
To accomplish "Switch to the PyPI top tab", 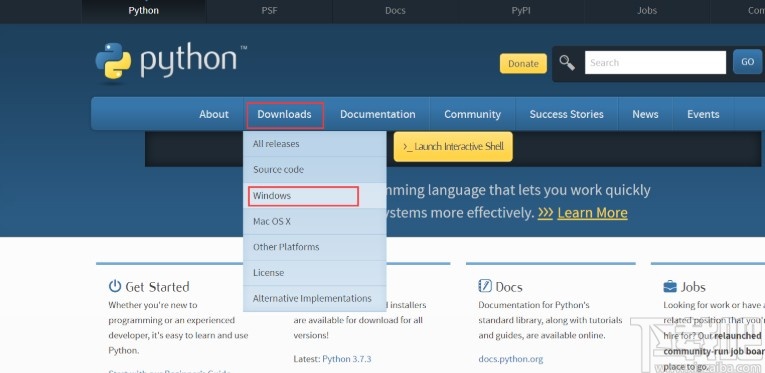I will [521, 11].
